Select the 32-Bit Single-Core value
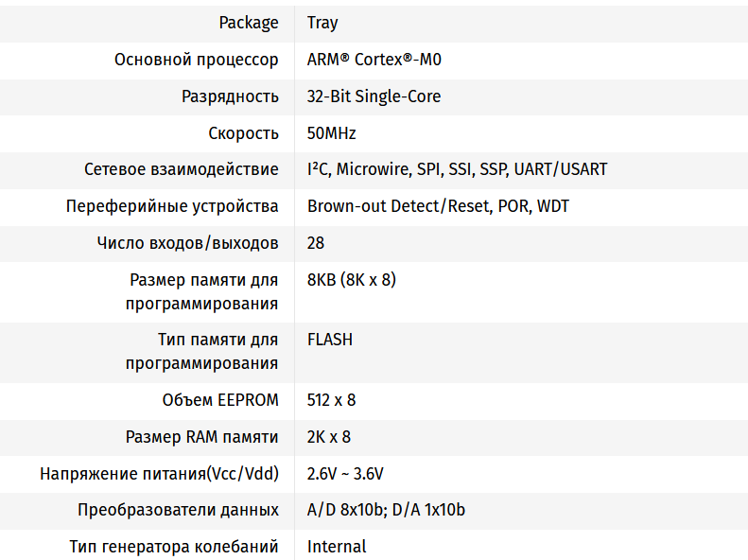 pyautogui.click(x=374, y=96)
